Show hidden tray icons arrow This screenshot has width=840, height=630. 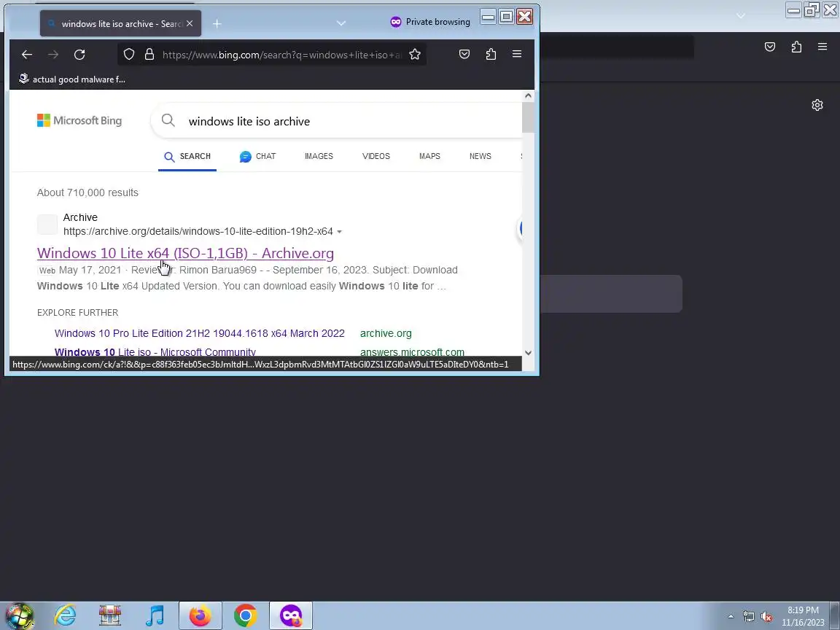(x=731, y=617)
